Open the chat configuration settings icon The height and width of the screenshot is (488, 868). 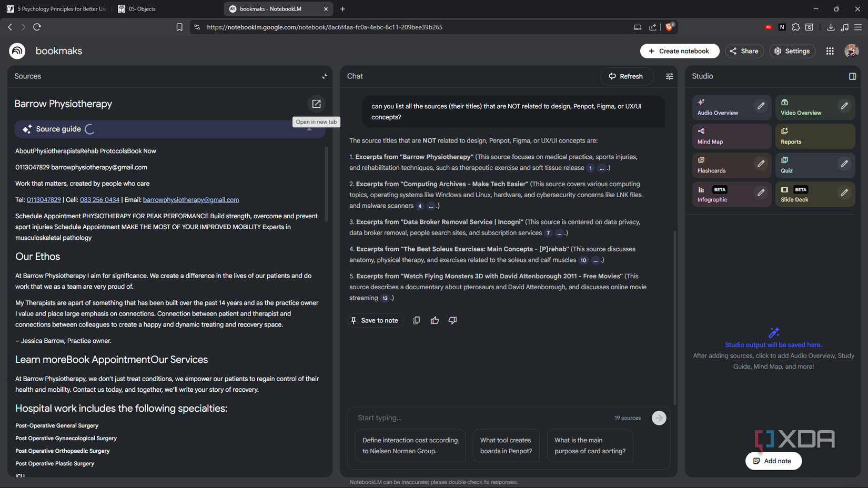(x=669, y=76)
